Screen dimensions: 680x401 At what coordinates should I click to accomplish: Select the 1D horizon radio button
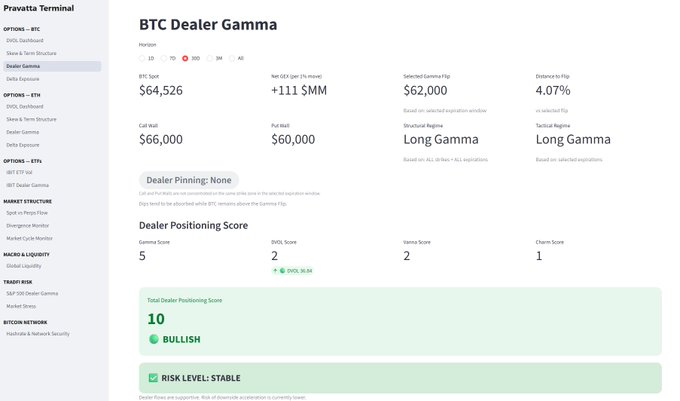click(x=142, y=58)
